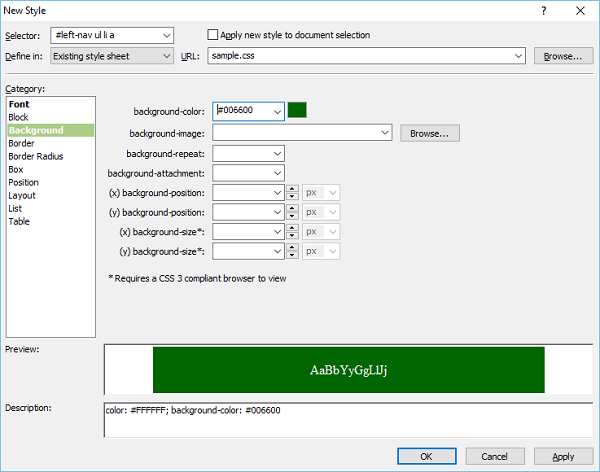Screen dimensions: 600x472
Task: Choose the Position category
Action: click(x=24, y=182)
